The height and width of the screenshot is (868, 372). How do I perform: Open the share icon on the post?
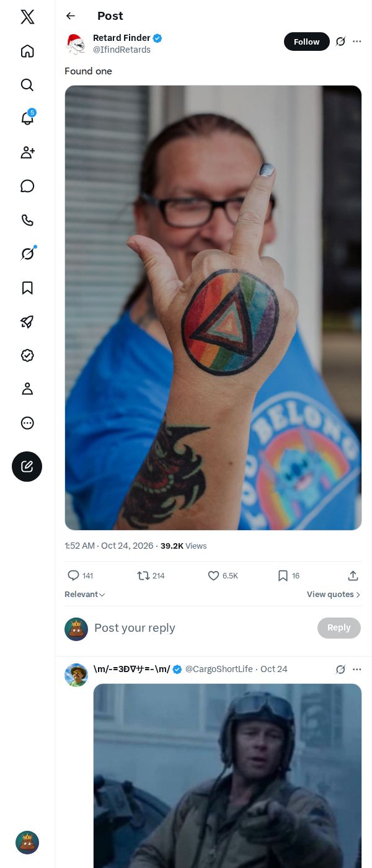[x=353, y=576]
